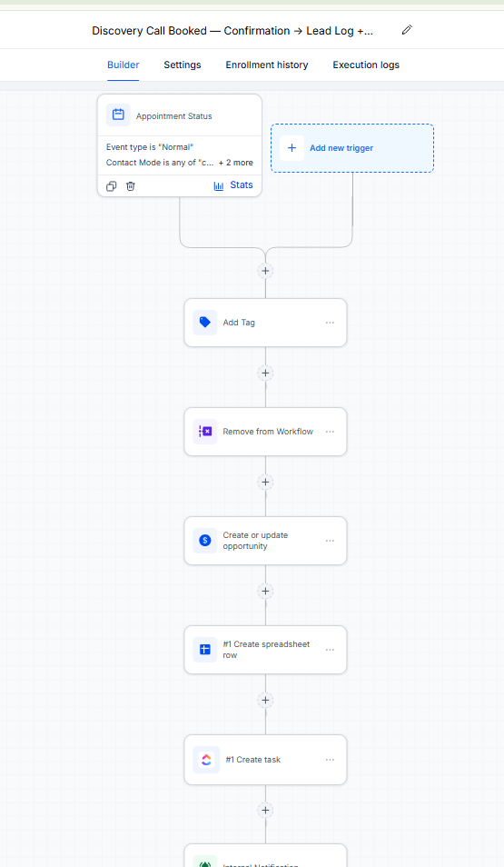Open the calendar Appointment Status trigger icon
Viewport: 504px width, 867px height.
click(118, 115)
